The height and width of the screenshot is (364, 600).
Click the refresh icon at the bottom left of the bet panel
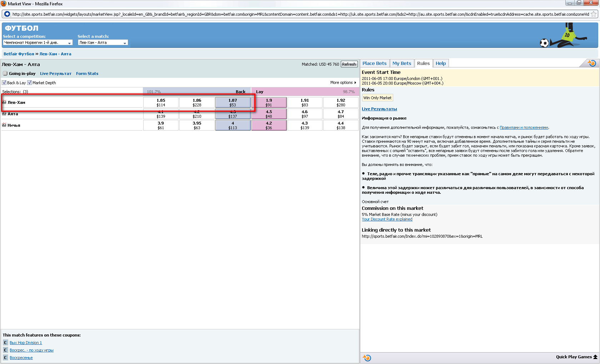pos(367,358)
